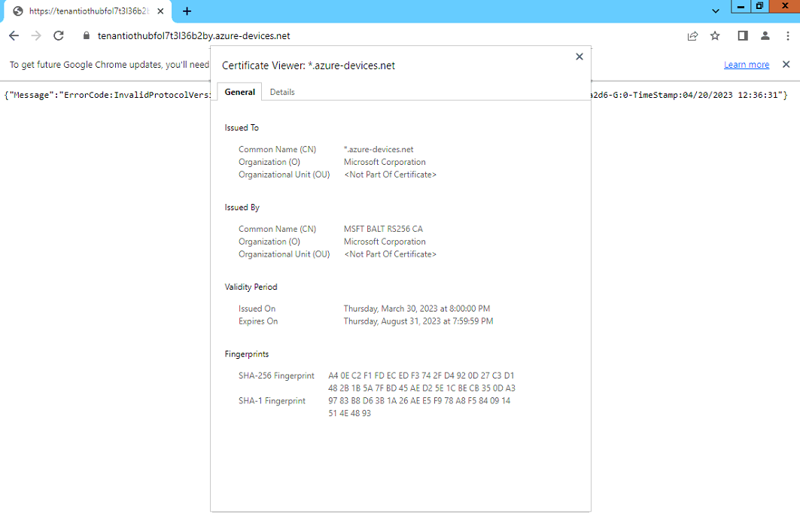The height and width of the screenshot is (532, 800).
Task: Select Issued By Microsoft Corporation organization
Action: [385, 242]
